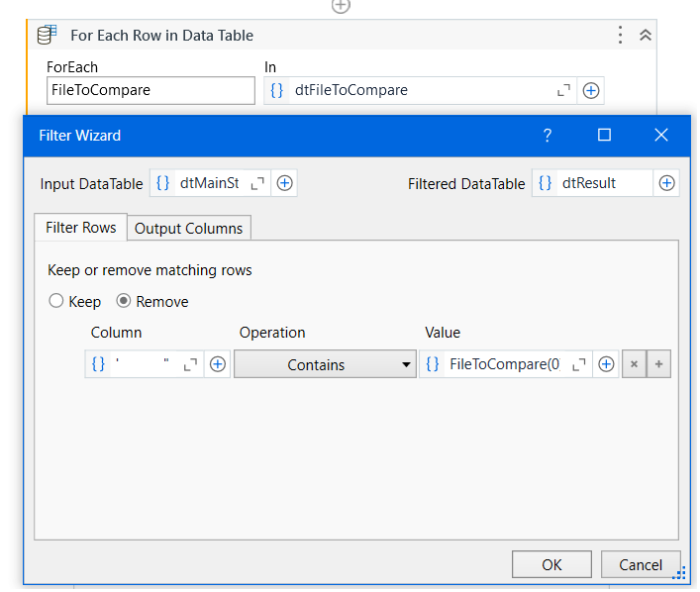Click plus icon next to Column field

coord(218,364)
